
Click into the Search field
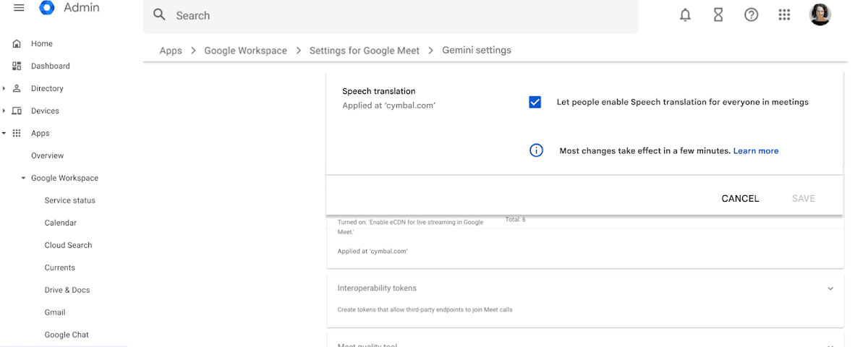pyautogui.click(x=391, y=15)
